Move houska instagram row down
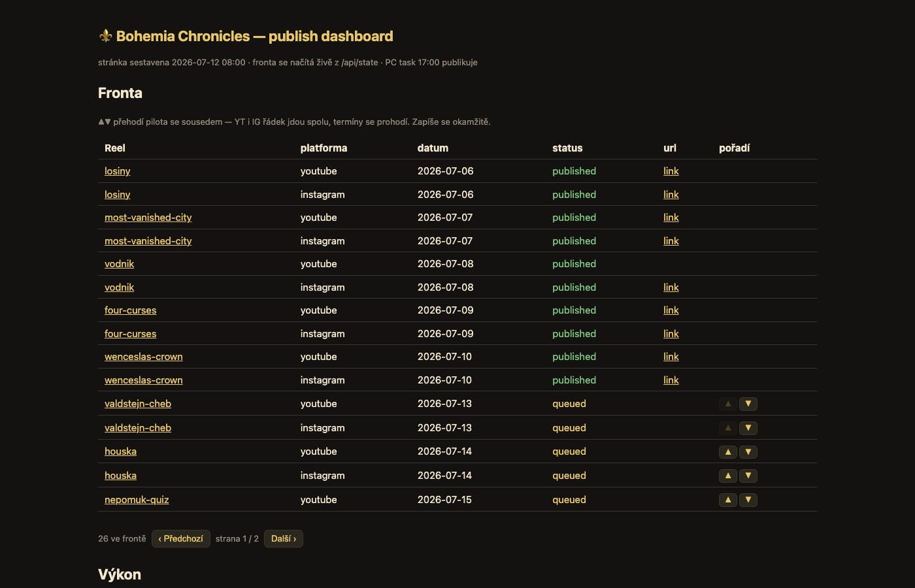 [x=748, y=476]
